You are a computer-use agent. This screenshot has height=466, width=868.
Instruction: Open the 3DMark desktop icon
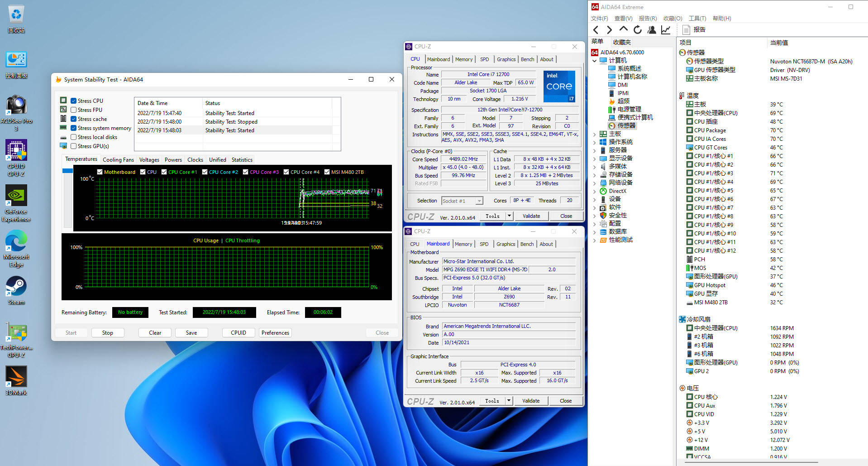pyautogui.click(x=16, y=381)
